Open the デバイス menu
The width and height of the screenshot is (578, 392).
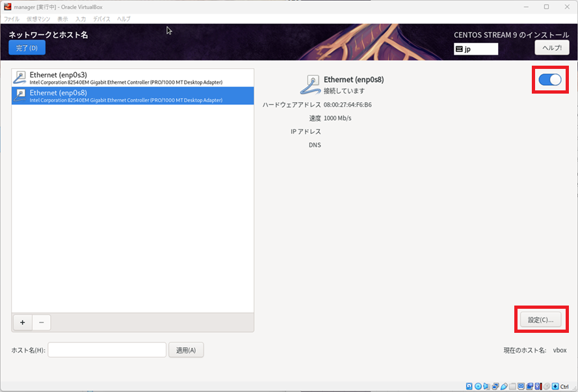coord(101,19)
